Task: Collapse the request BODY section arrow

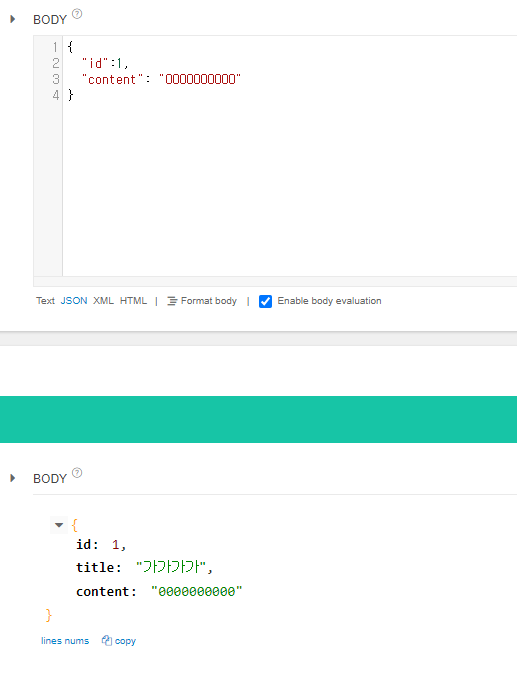Action: pos(13,19)
